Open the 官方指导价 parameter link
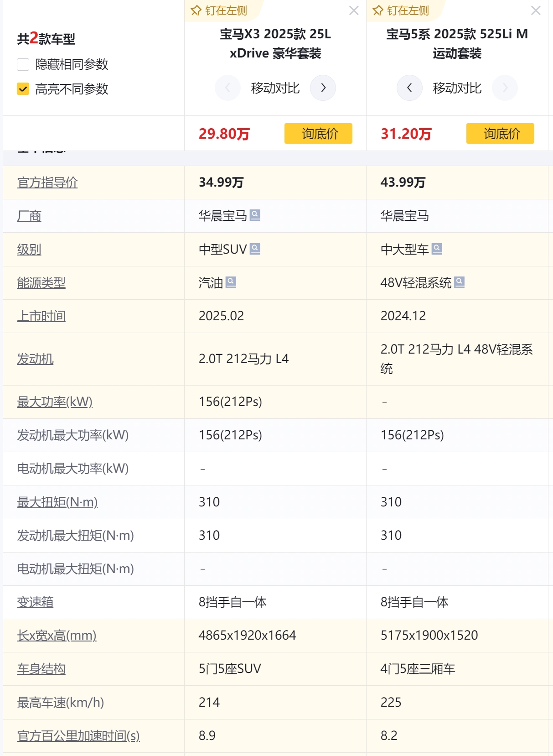 coord(47,182)
